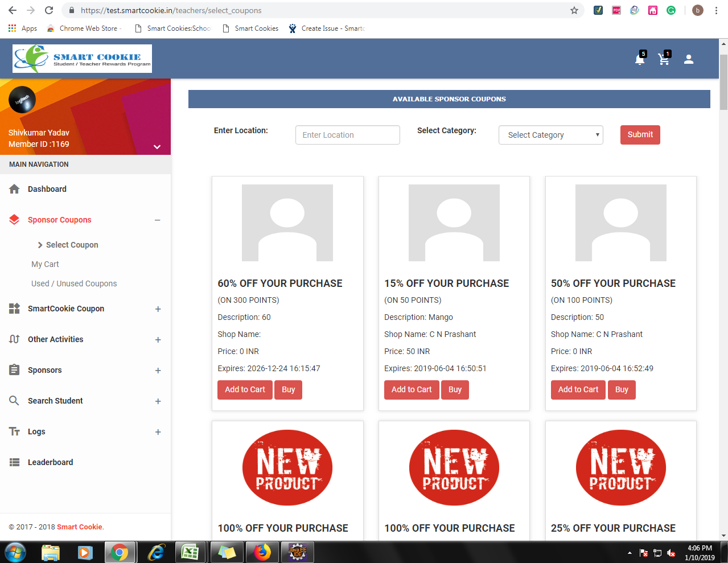Add the 15% off coupon to cart
Screen dimensions: 728x563
click(x=411, y=389)
